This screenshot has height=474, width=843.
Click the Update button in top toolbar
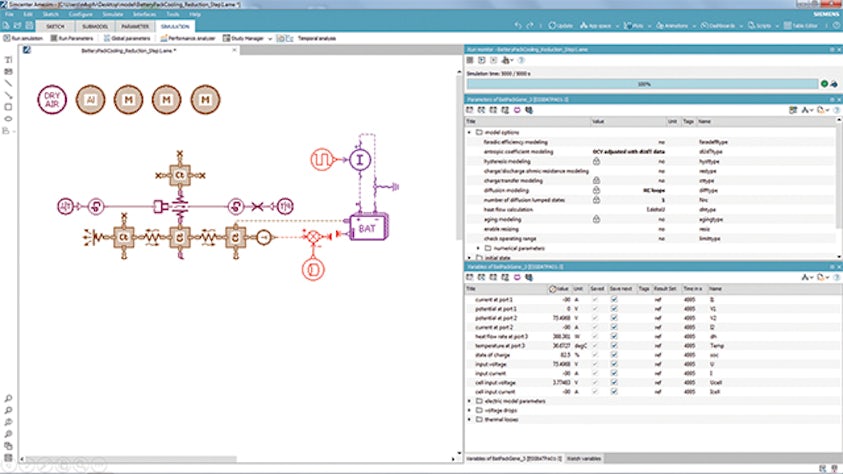[x=560, y=25]
